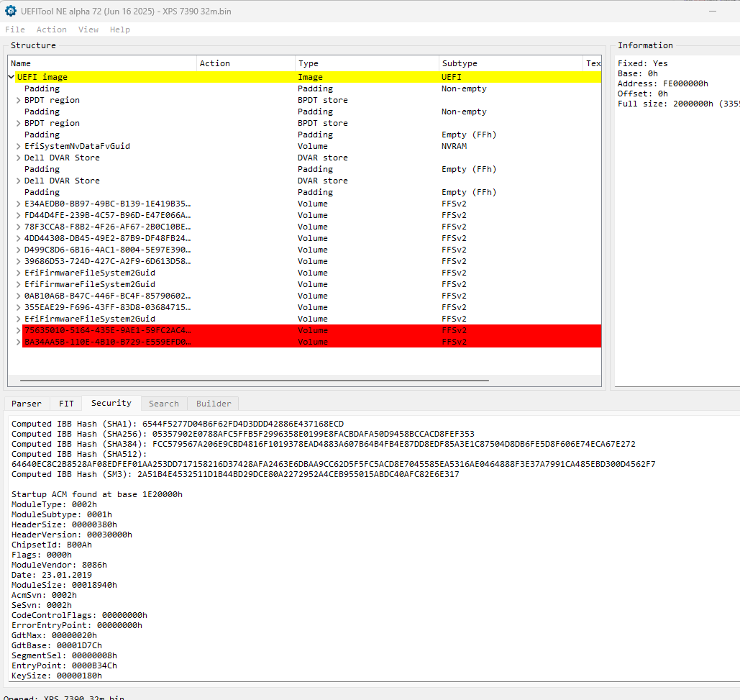Click the UEFITool app icon in title bar
Screen dimensions: 740x700
(10, 11)
